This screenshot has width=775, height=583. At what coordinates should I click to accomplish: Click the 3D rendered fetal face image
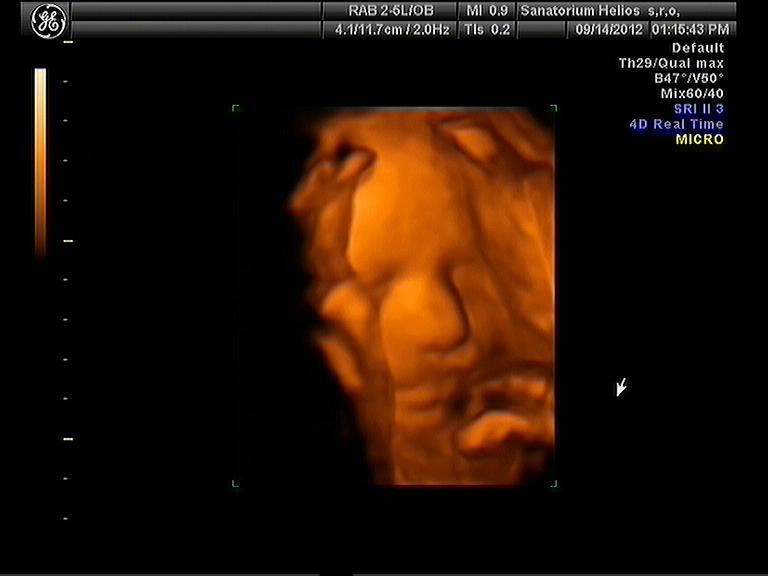click(422, 296)
